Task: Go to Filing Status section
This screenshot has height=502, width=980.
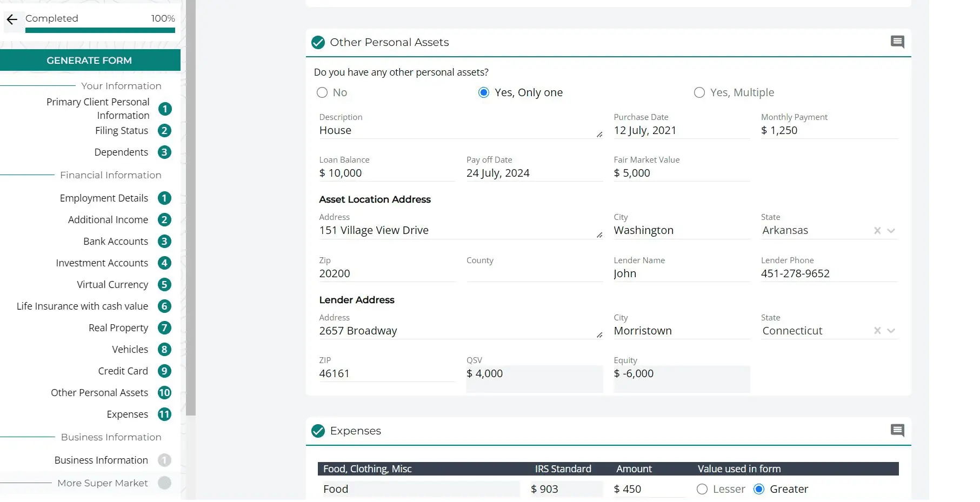Action: (122, 131)
